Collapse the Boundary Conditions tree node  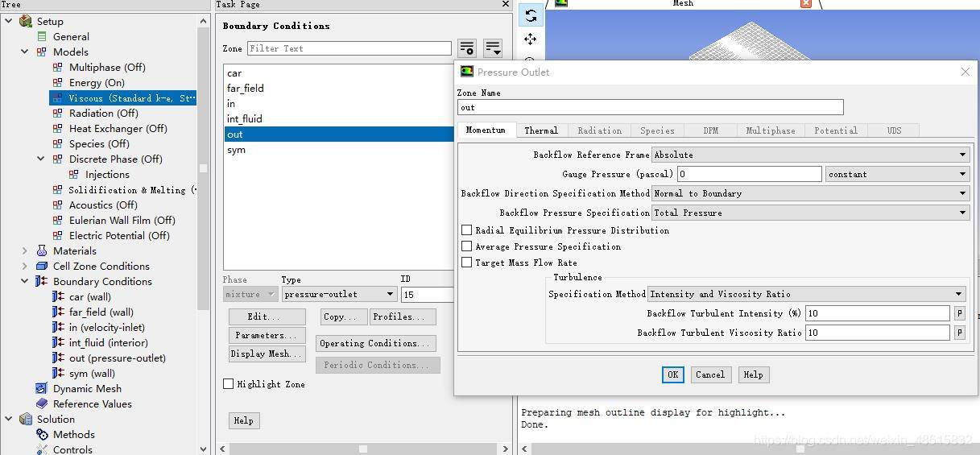point(25,281)
